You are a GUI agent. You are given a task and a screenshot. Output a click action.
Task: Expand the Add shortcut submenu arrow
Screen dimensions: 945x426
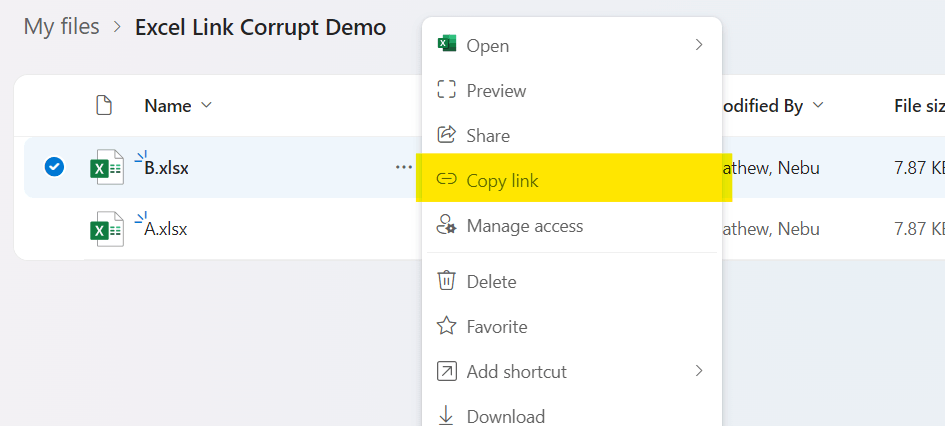(x=699, y=371)
